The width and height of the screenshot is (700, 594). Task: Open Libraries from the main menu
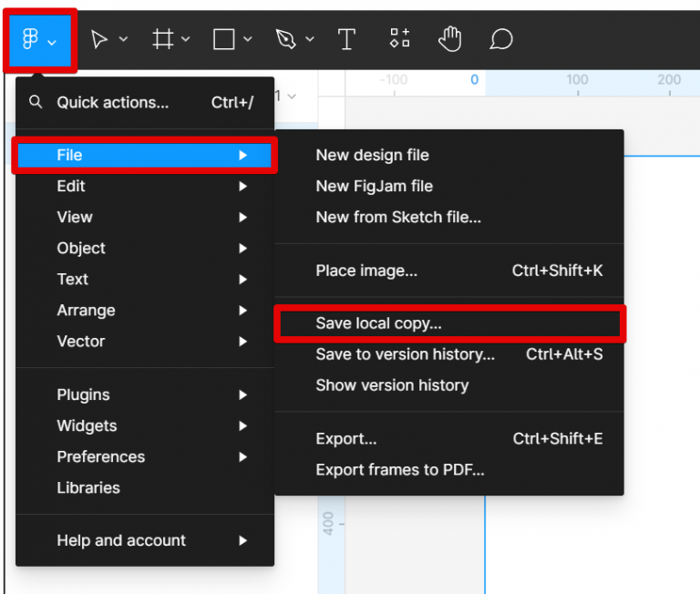point(88,487)
